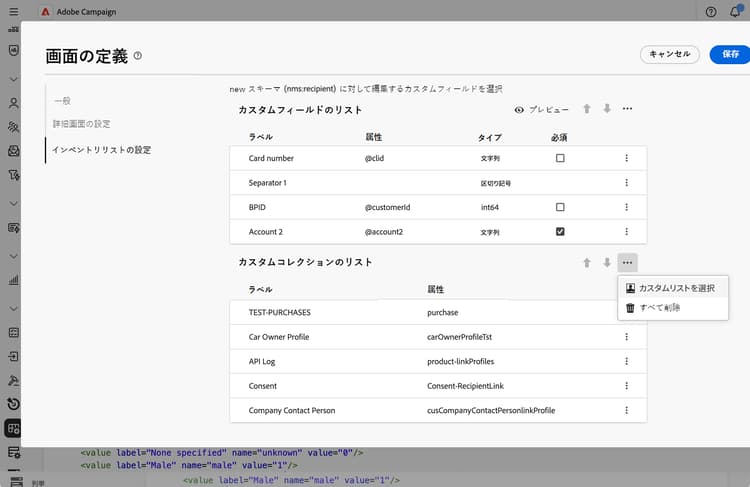Move custom collection down with down arrow
The image size is (750, 487).
point(607,263)
